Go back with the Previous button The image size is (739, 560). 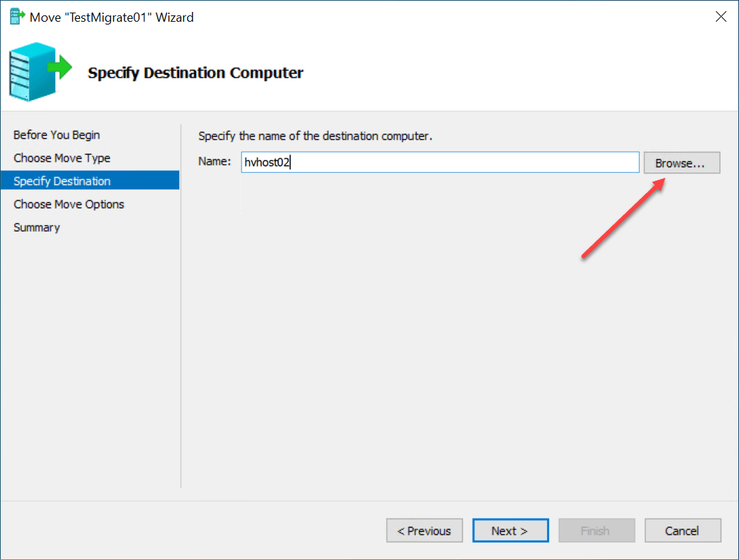424,531
